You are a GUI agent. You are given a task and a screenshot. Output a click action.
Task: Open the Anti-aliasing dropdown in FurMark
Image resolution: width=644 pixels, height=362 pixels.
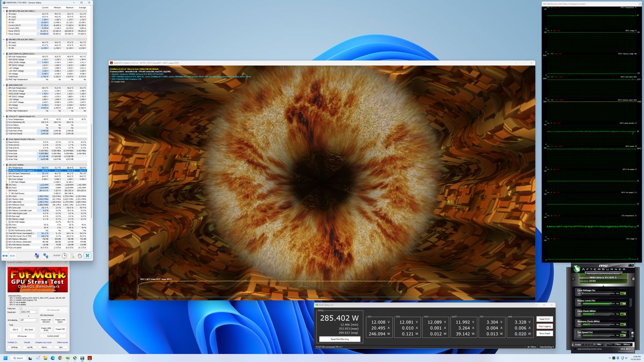[x=28, y=320]
